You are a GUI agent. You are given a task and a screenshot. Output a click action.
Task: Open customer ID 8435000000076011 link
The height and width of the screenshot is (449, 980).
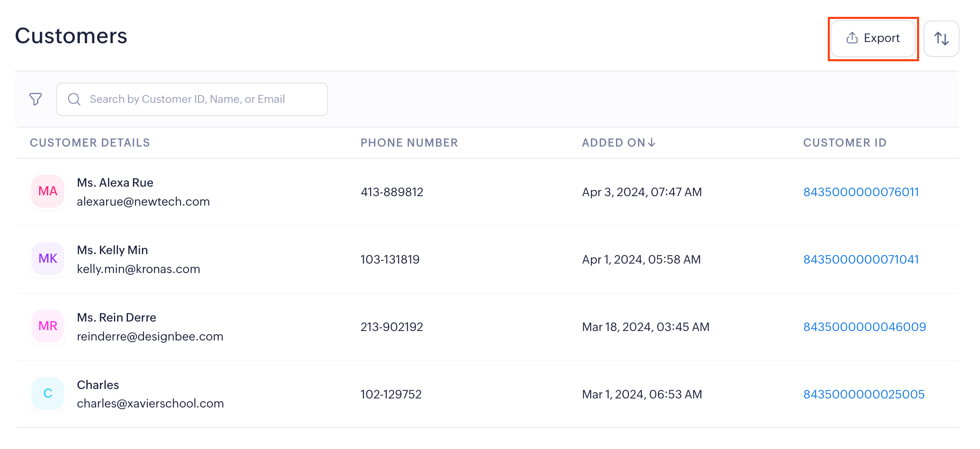tap(861, 192)
